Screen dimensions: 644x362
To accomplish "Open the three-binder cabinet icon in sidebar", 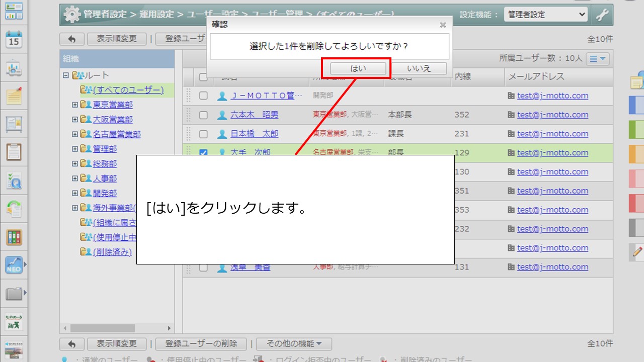I will tap(14, 237).
